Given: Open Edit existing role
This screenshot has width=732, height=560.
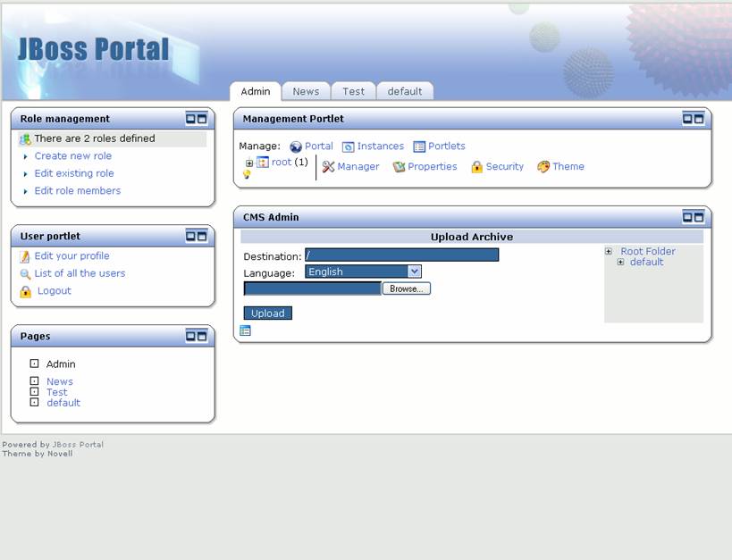Looking at the screenshot, I should coord(74,173).
